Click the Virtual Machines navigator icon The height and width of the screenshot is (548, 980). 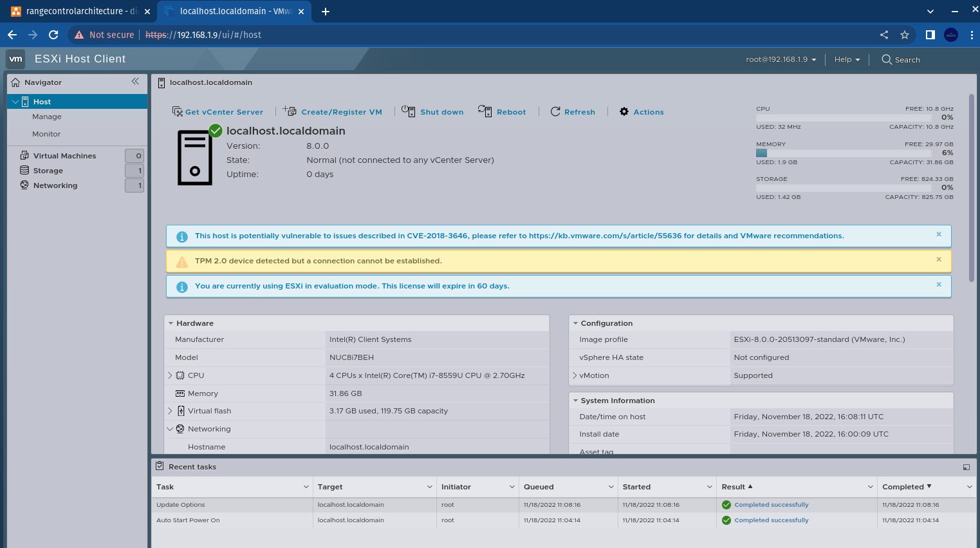point(24,155)
